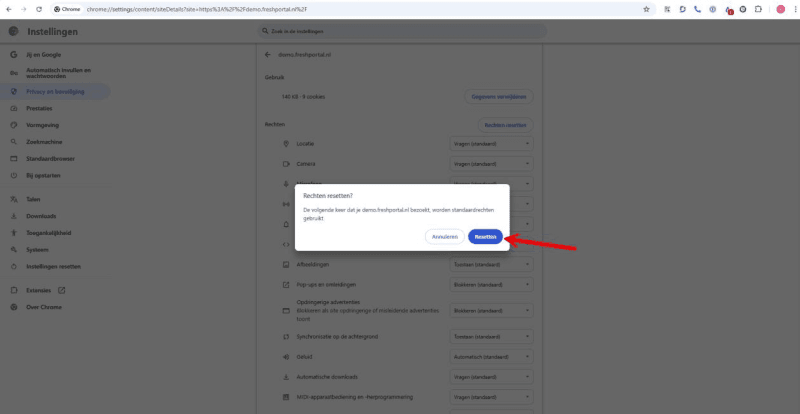
Task: Click the Camera permission icon
Action: coord(286,164)
